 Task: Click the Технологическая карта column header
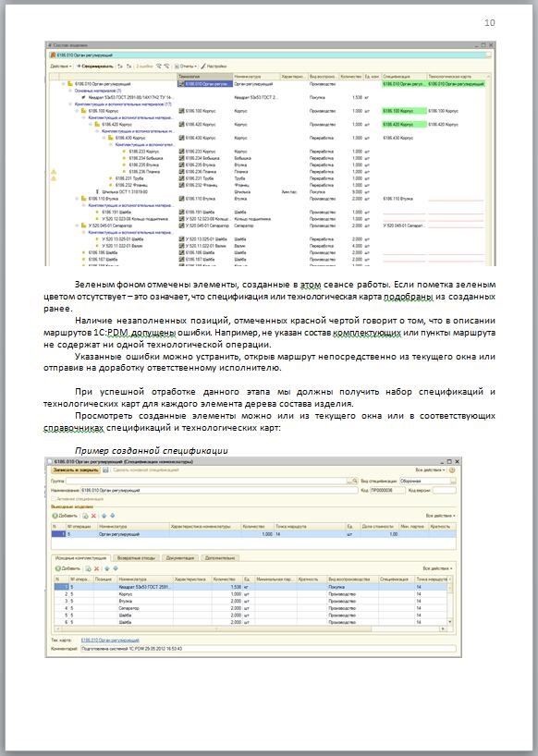click(457, 76)
